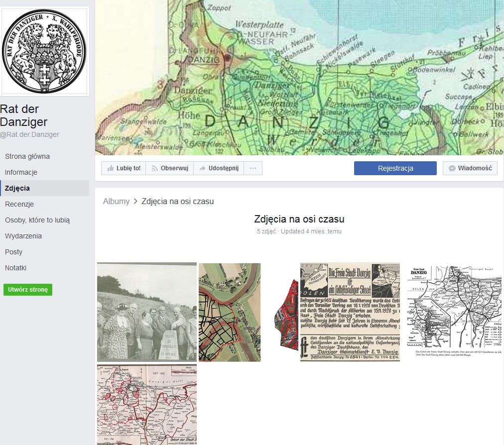
Task: Share the page using Udostępnij
Action: pos(218,168)
